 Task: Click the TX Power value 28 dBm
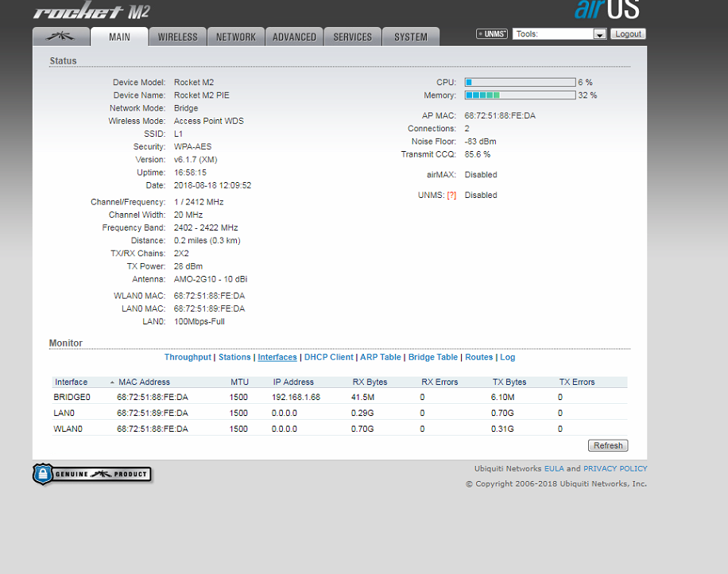pyautogui.click(x=188, y=266)
